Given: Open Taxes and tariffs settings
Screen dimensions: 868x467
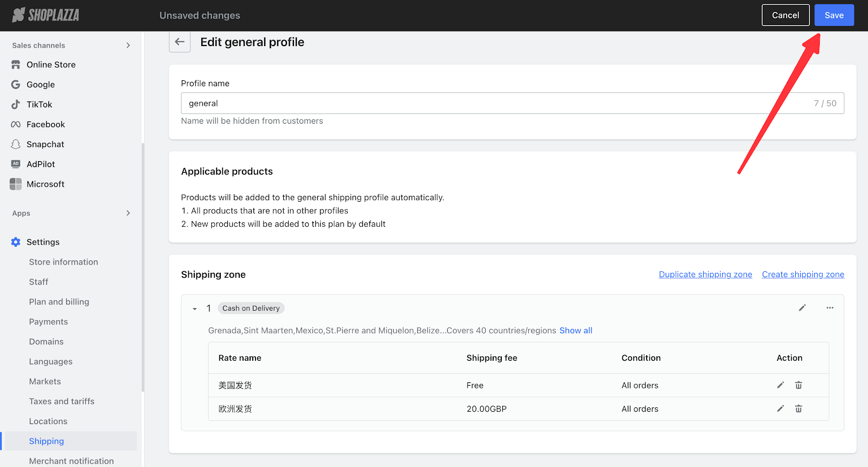Looking at the screenshot, I should point(61,401).
